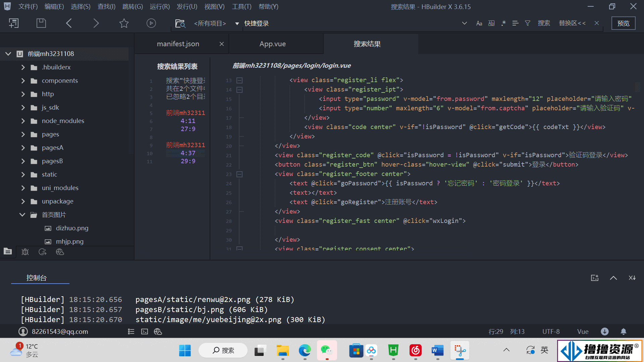Click the search filter funnel icon
Viewport: 644px width, 362px height.
point(528,23)
